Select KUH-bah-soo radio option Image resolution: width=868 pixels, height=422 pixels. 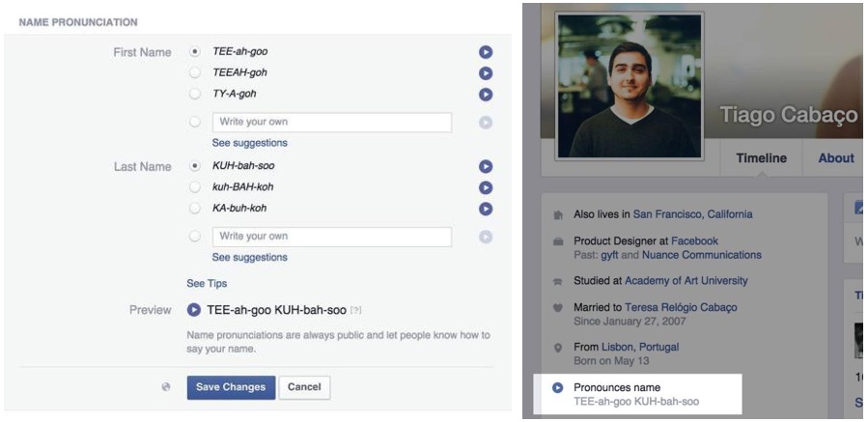194,165
